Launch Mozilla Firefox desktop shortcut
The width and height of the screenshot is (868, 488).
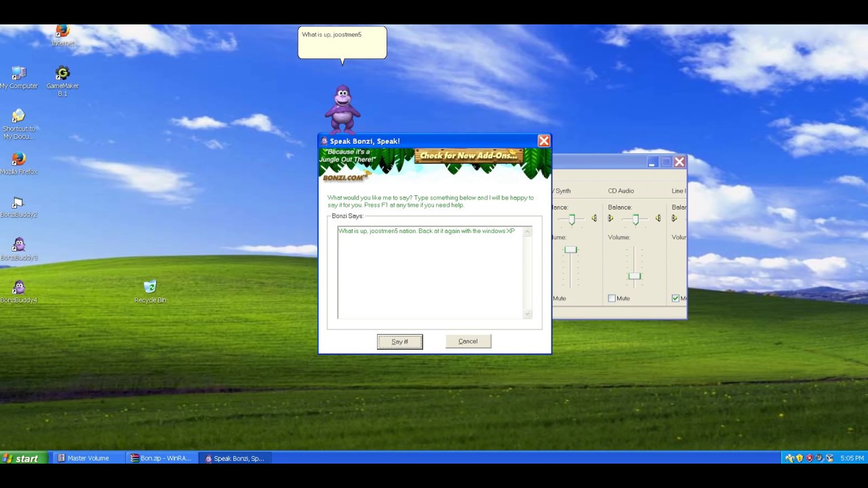[x=19, y=163]
